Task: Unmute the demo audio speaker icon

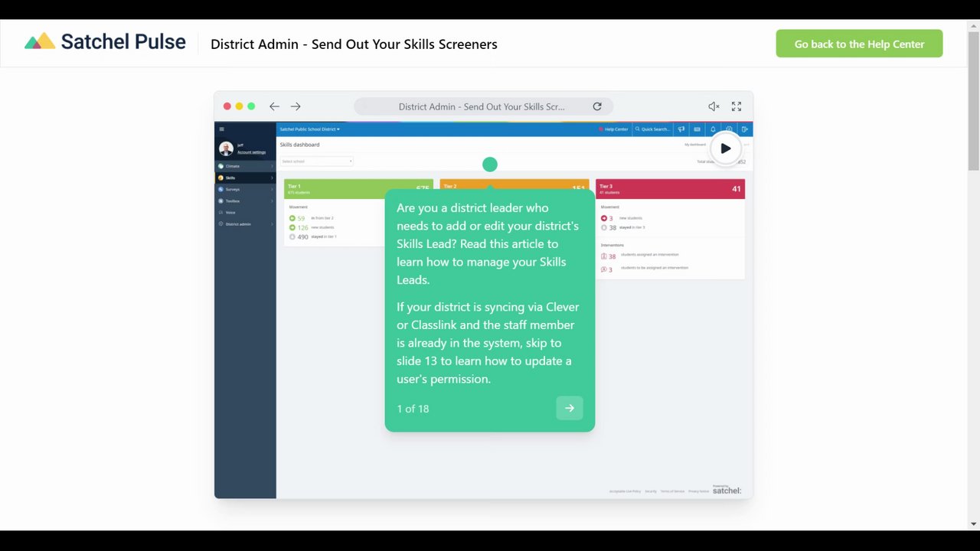Action: click(714, 106)
